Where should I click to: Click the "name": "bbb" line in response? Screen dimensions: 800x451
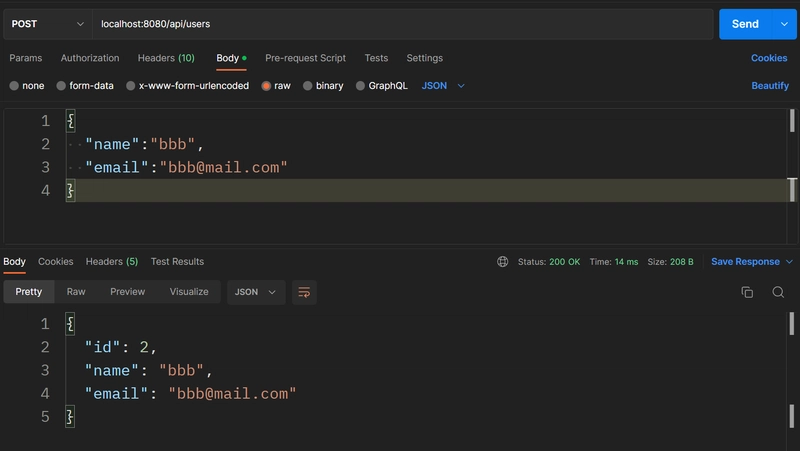click(x=148, y=371)
